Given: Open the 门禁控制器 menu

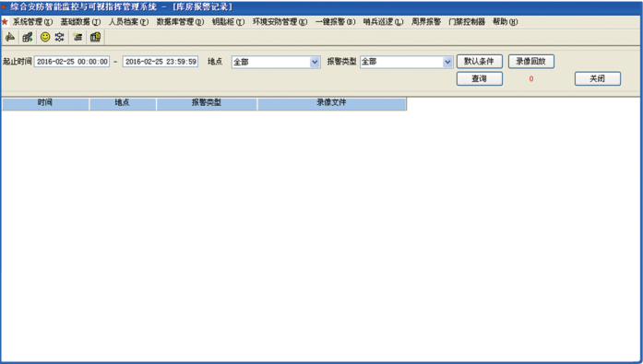Looking at the screenshot, I should pyautogui.click(x=466, y=22).
